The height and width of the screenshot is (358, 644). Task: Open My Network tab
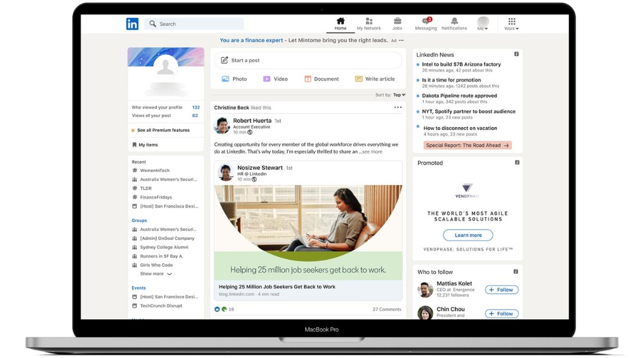pyautogui.click(x=369, y=24)
